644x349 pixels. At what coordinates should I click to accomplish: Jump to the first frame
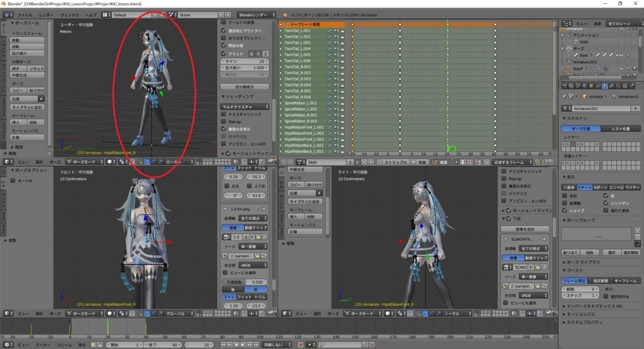click(223, 345)
